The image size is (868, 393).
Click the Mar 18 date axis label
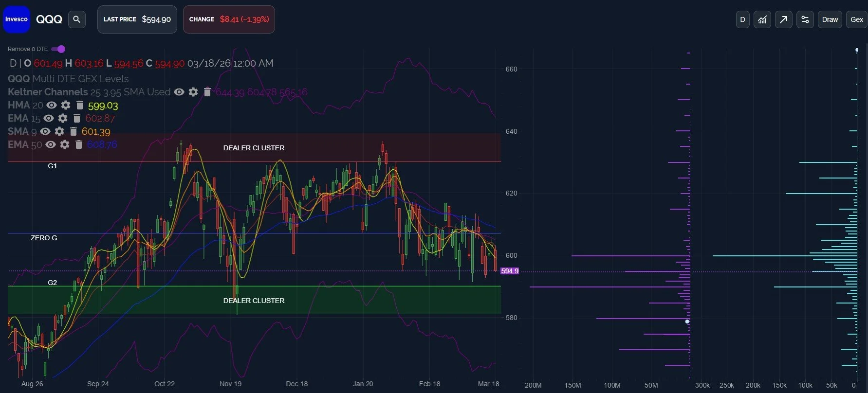click(x=488, y=384)
